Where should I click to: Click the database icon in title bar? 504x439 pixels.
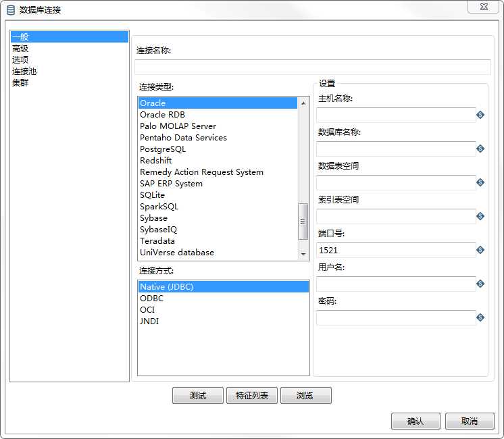pyautogui.click(x=11, y=10)
